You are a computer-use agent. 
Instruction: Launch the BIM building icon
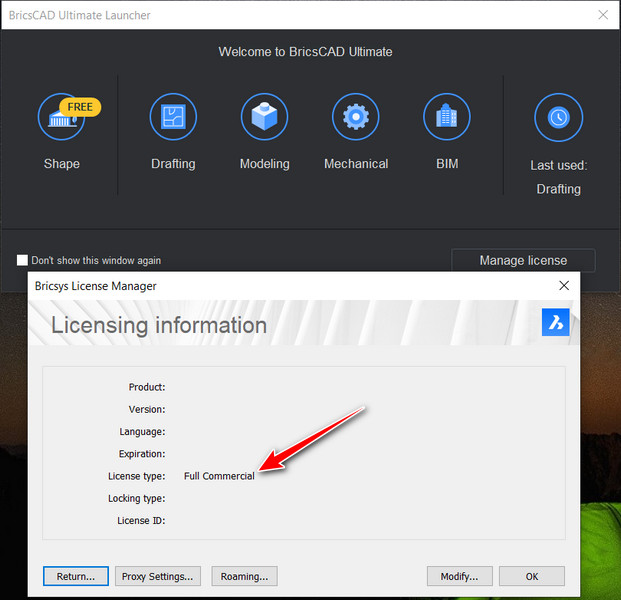tap(447, 117)
